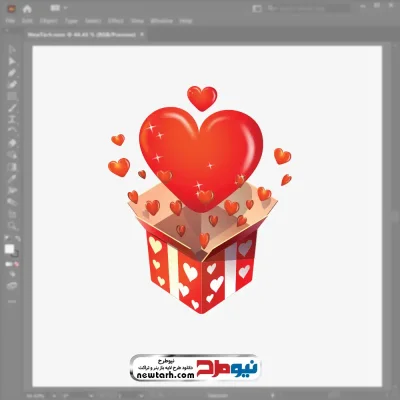
Task: Open the Window menu
Action: pos(162,21)
